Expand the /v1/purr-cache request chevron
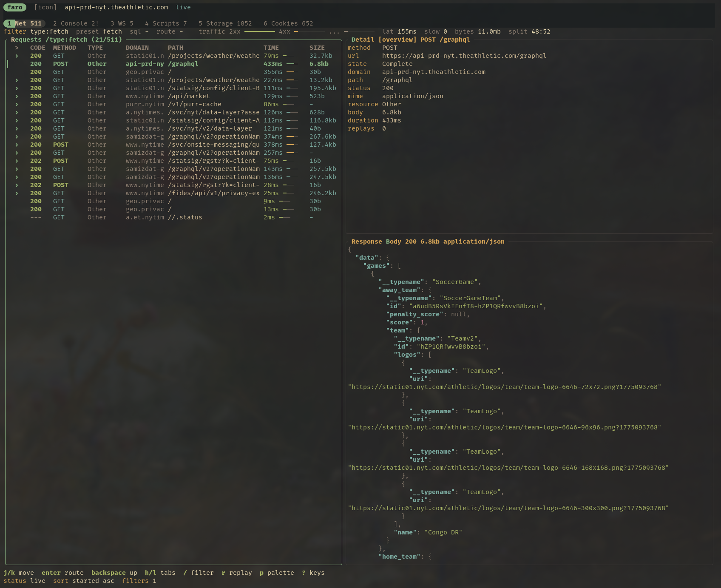This screenshot has height=588, width=721. [17, 104]
